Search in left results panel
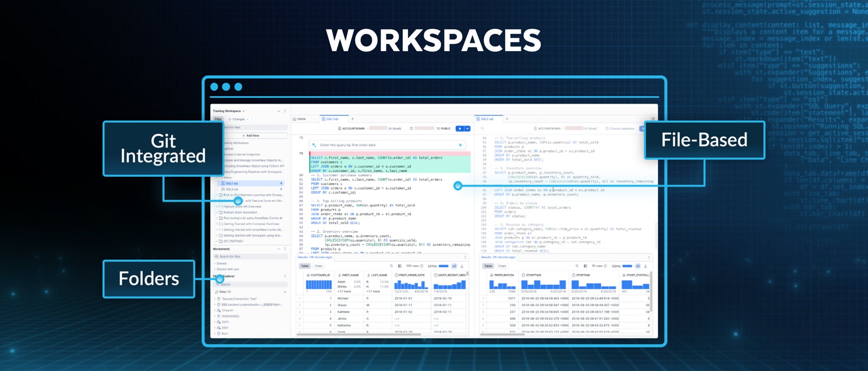868x371 pixels. [391, 266]
